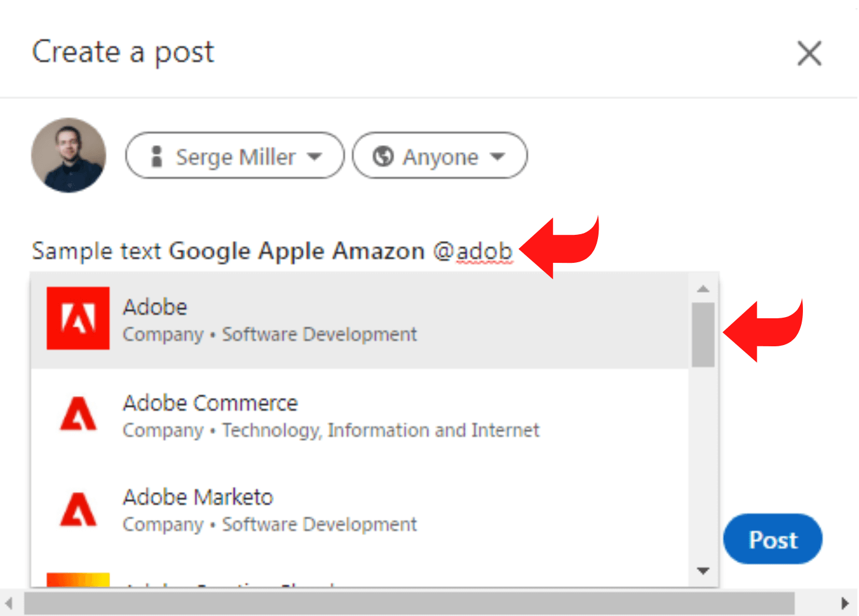
Task: Click the person icon beside Serge Miller
Action: pyautogui.click(x=157, y=156)
